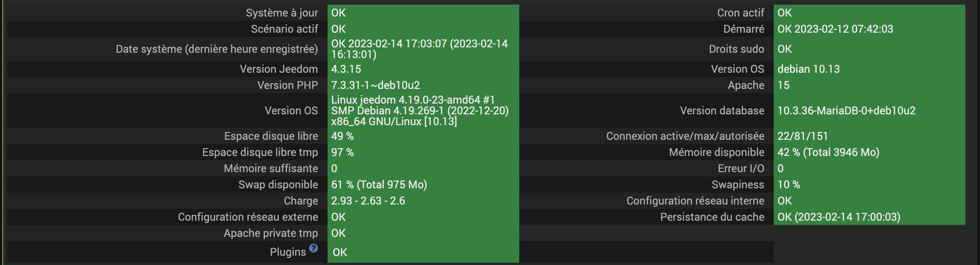Click the Version database MariaDB value
This screenshot has width=980, height=265.
click(x=846, y=111)
